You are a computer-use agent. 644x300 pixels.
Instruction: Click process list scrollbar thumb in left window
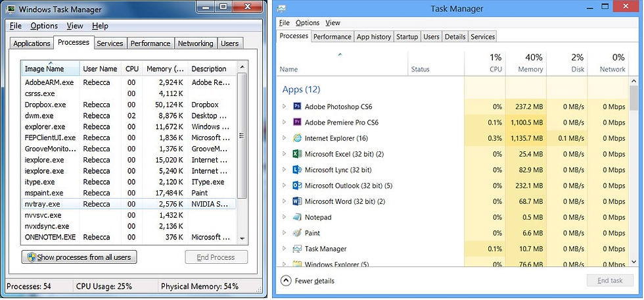coord(242,136)
